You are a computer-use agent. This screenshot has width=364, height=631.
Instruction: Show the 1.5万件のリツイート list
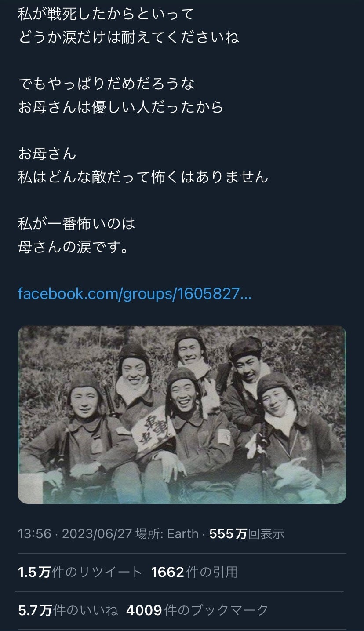point(80,572)
